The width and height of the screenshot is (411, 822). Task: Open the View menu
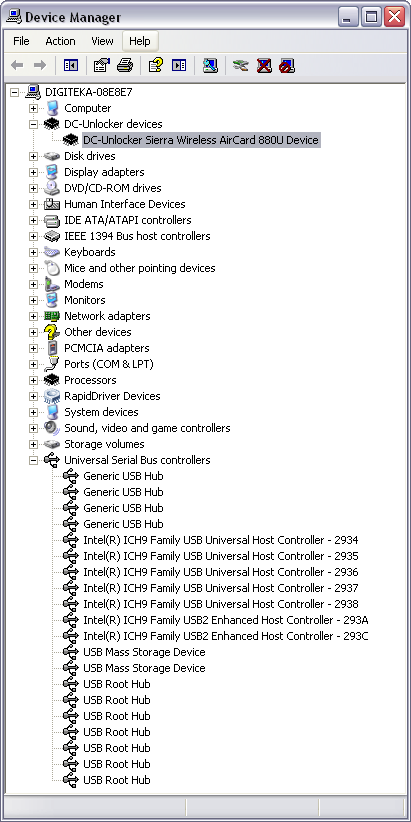(x=102, y=41)
